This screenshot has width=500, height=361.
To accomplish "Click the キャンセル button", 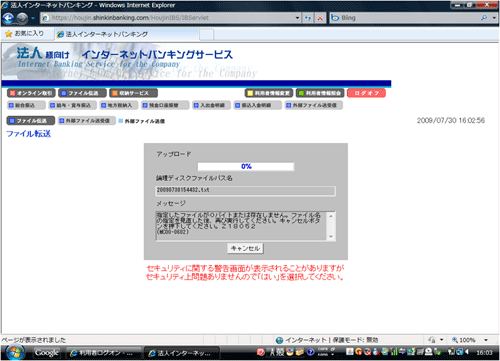I will pos(246,248).
